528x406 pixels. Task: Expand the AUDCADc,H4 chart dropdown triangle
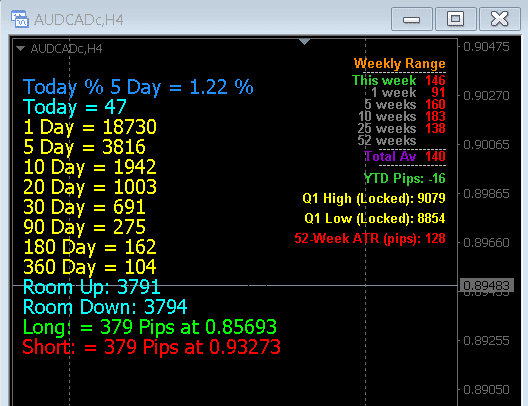[x=21, y=49]
